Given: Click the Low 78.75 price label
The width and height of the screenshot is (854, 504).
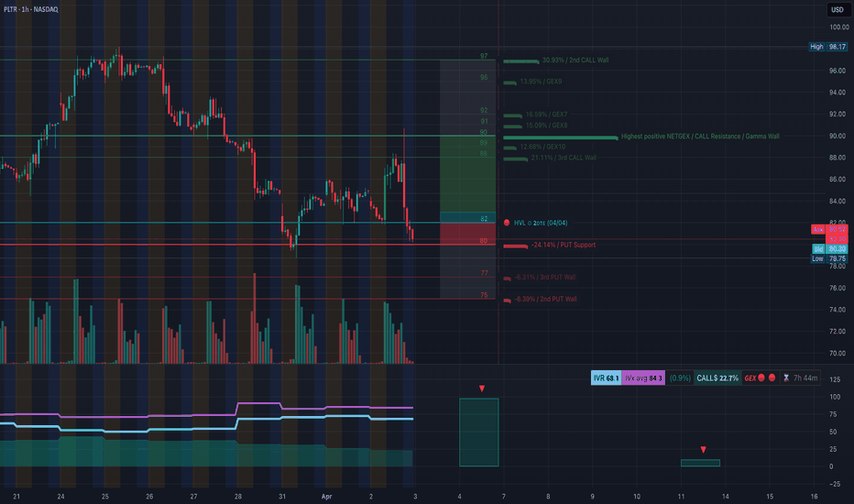Looking at the screenshot, I should [828, 258].
